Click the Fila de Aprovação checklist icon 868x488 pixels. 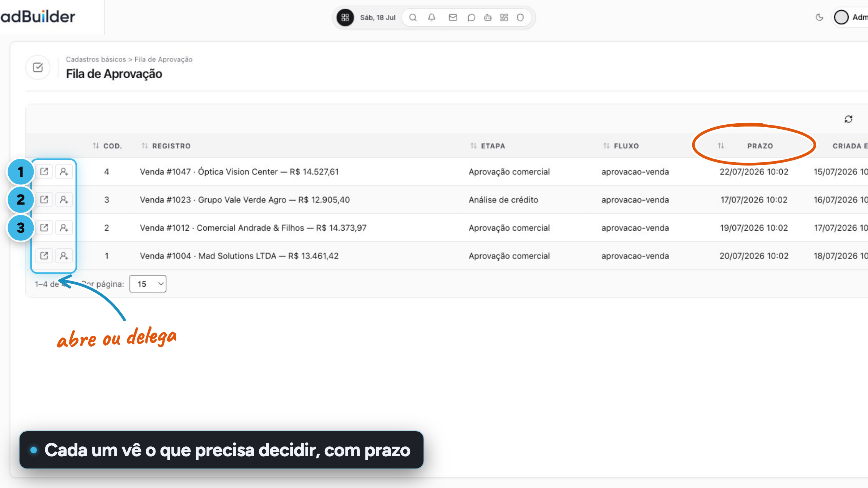pos(38,67)
